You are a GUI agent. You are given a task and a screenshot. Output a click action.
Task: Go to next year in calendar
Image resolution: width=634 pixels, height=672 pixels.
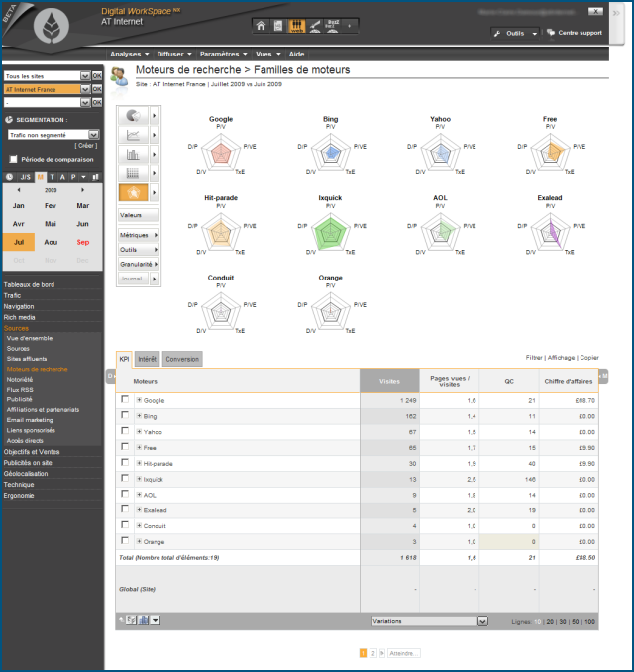click(82, 190)
